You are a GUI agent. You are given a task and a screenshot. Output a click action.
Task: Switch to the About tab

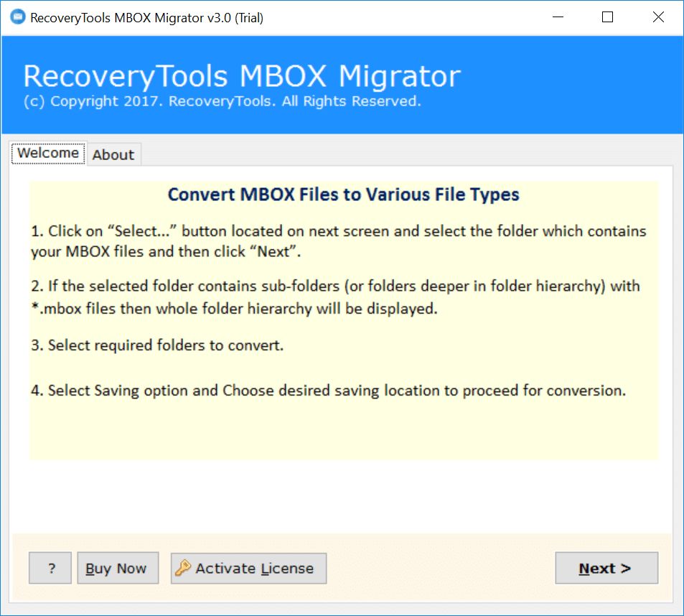[113, 154]
